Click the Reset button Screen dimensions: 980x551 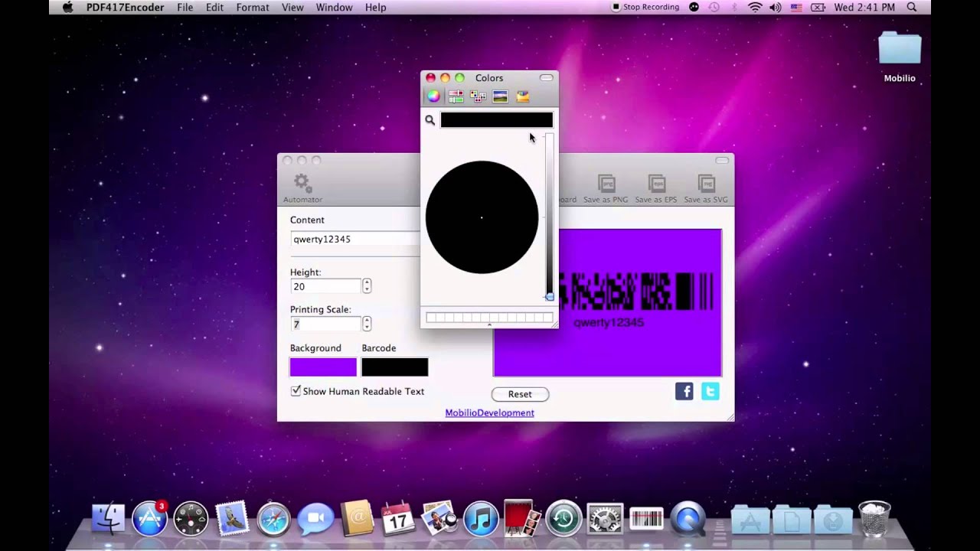(520, 394)
